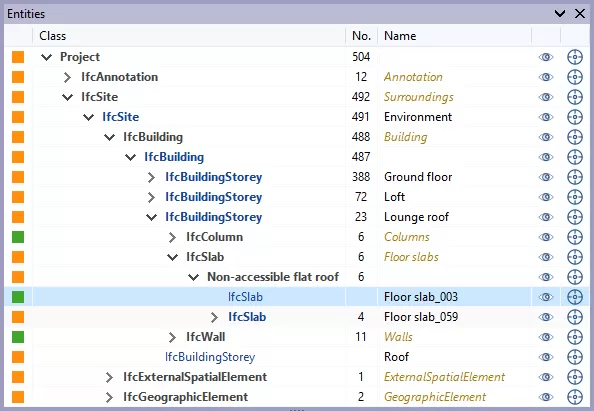Open the Entities panel dropdown arrow

click(560, 14)
